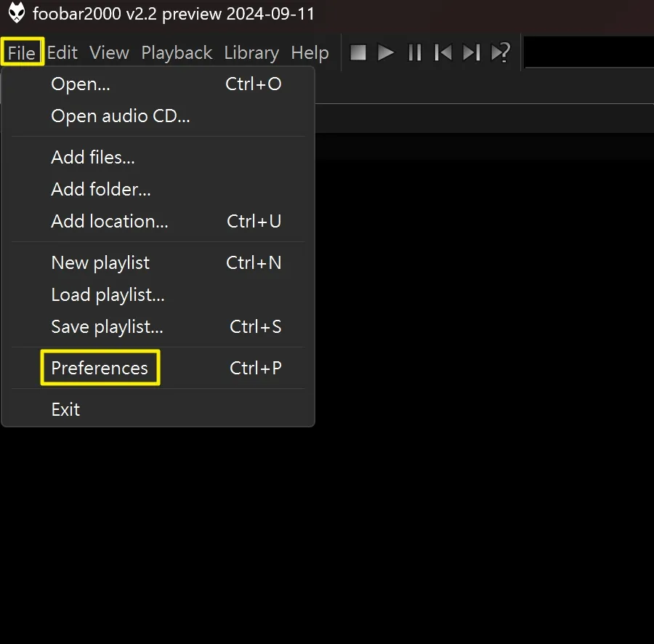Click the Stop playback button

pos(358,52)
